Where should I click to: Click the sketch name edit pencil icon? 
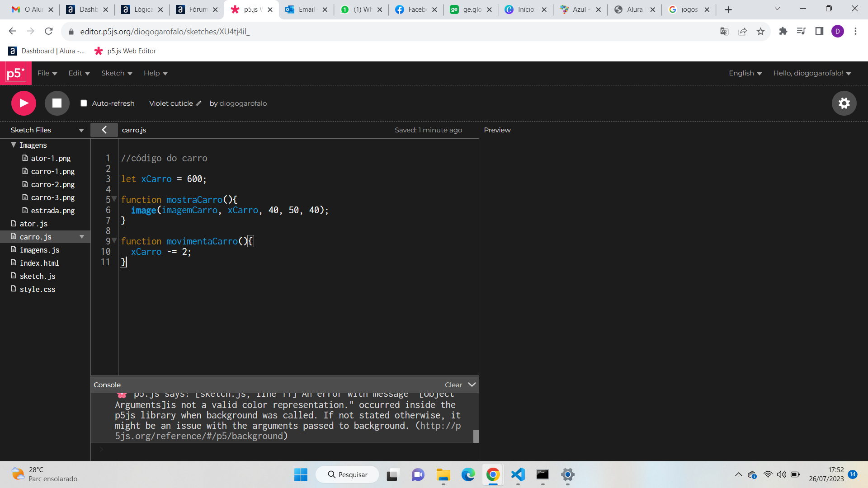(x=200, y=103)
